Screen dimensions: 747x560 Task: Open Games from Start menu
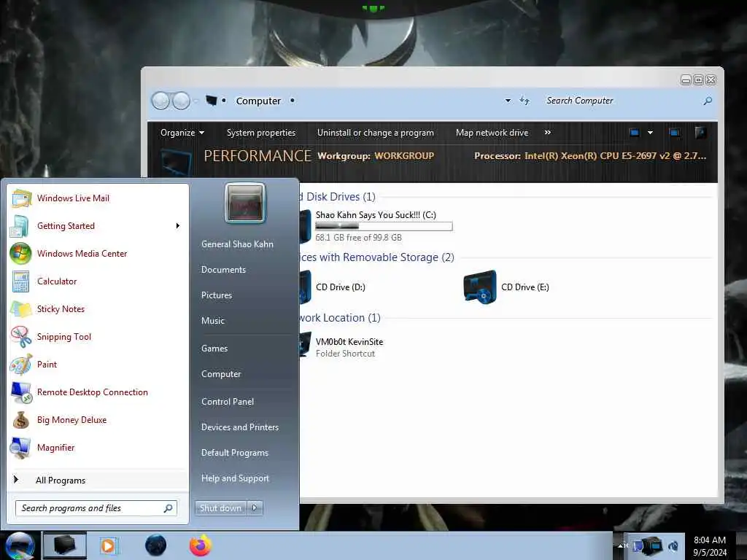pyautogui.click(x=214, y=349)
